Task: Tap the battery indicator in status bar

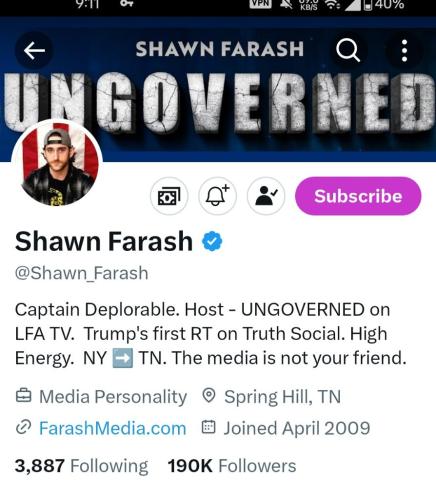Action: 368,5
